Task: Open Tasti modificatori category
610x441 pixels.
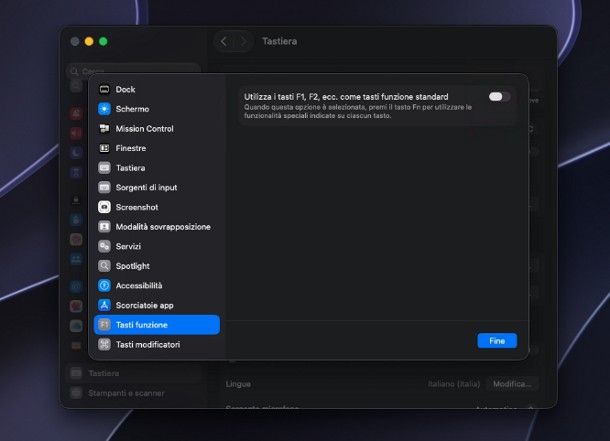Action: pyautogui.click(x=157, y=345)
